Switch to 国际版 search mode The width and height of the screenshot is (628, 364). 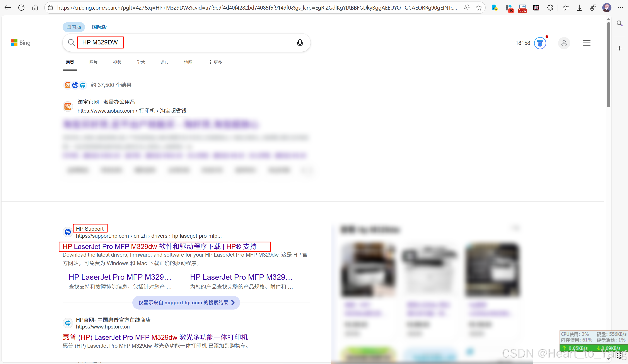(x=99, y=27)
